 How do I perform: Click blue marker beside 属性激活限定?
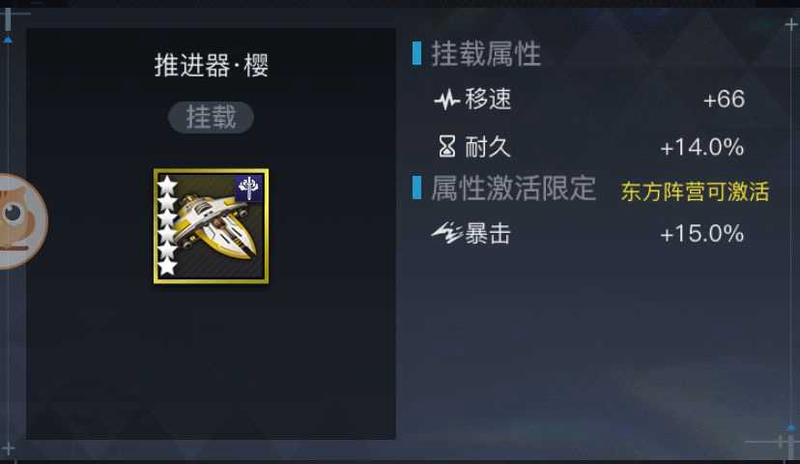[x=417, y=187]
